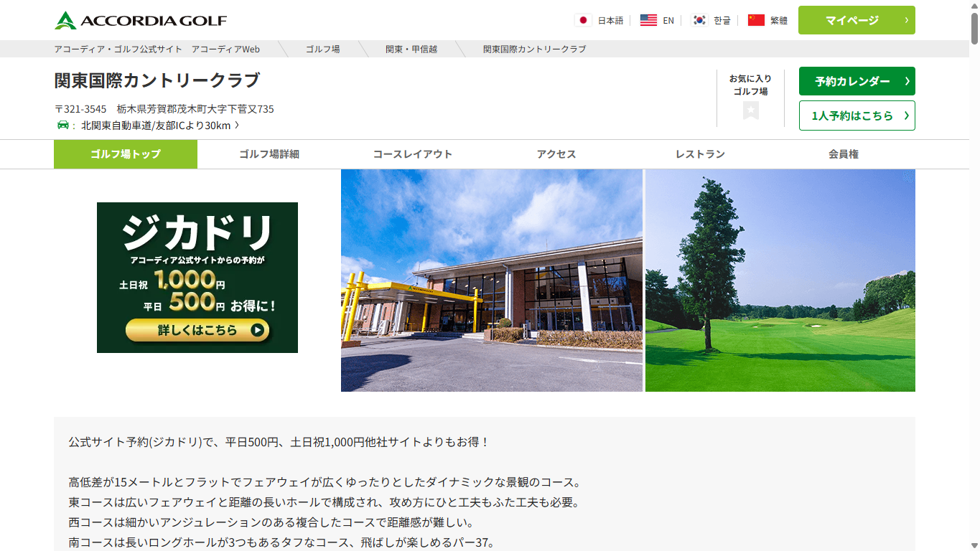Select the コースレイアウト tab

pyautogui.click(x=413, y=154)
